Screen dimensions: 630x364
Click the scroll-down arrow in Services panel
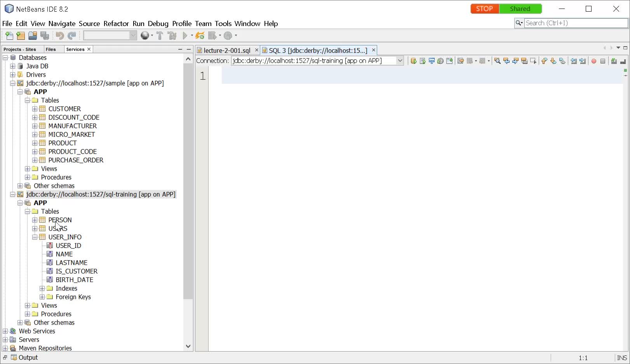click(x=188, y=346)
